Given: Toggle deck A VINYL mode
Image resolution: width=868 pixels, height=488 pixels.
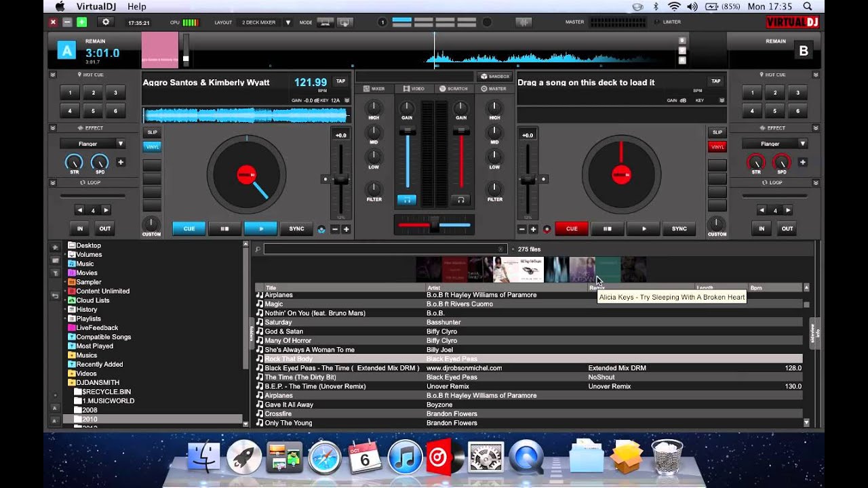Looking at the screenshot, I should [152, 146].
